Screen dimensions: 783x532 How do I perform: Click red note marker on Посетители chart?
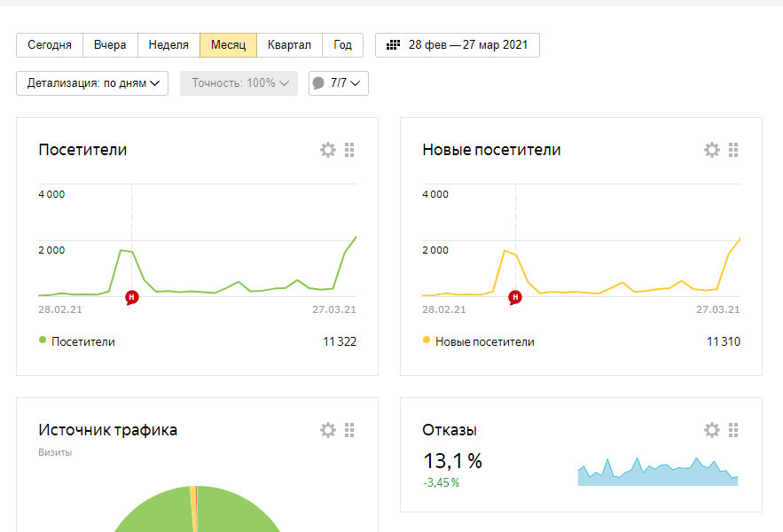(132, 298)
